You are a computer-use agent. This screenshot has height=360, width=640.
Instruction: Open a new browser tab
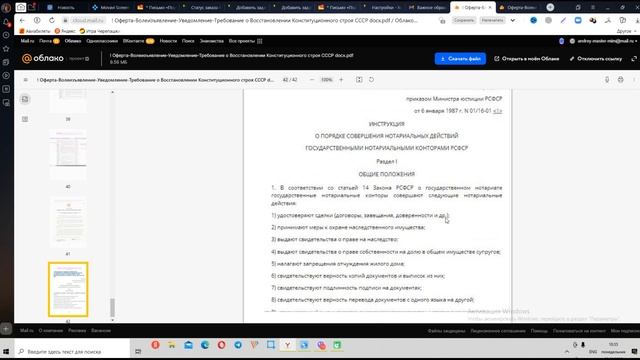click(x=550, y=7)
